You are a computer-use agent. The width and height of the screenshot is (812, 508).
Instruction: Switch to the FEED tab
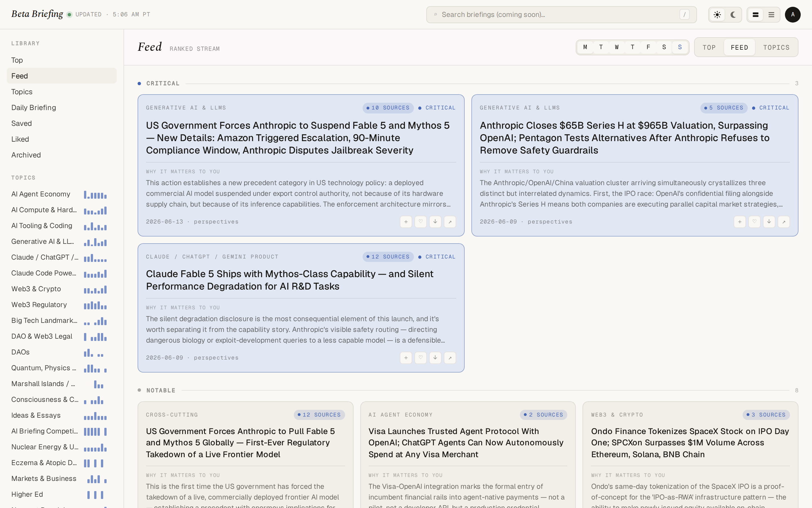740,47
